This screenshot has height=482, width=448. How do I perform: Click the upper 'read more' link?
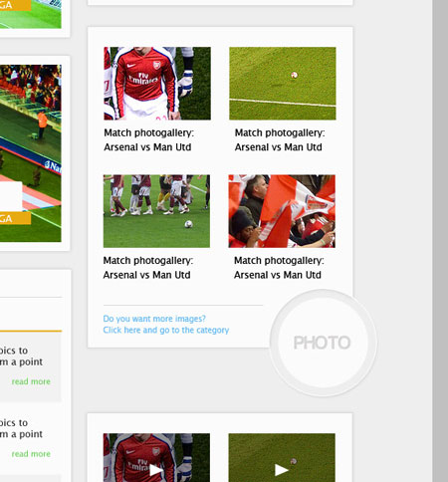click(x=31, y=381)
